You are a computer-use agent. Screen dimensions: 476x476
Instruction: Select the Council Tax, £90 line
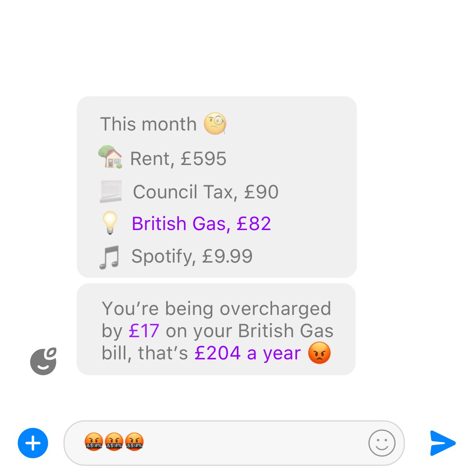point(205,192)
